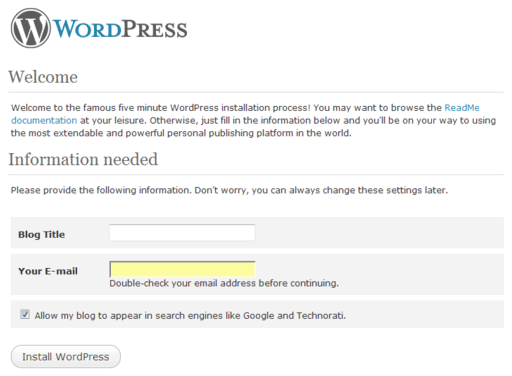Click the Install WordPress button
Screen dimensions: 512x376
click(66, 357)
